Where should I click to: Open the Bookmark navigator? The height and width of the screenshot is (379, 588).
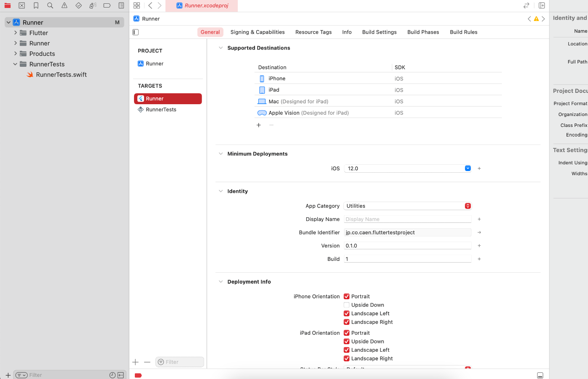click(36, 5)
